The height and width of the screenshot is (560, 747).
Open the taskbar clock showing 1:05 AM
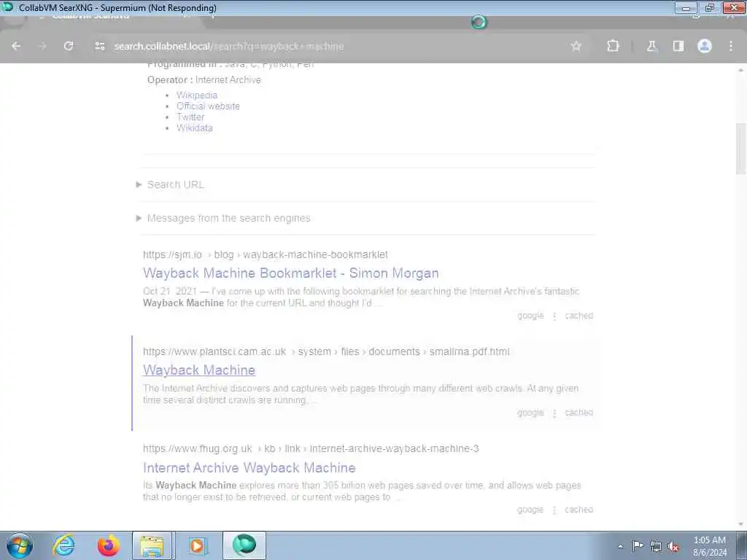tap(710, 546)
